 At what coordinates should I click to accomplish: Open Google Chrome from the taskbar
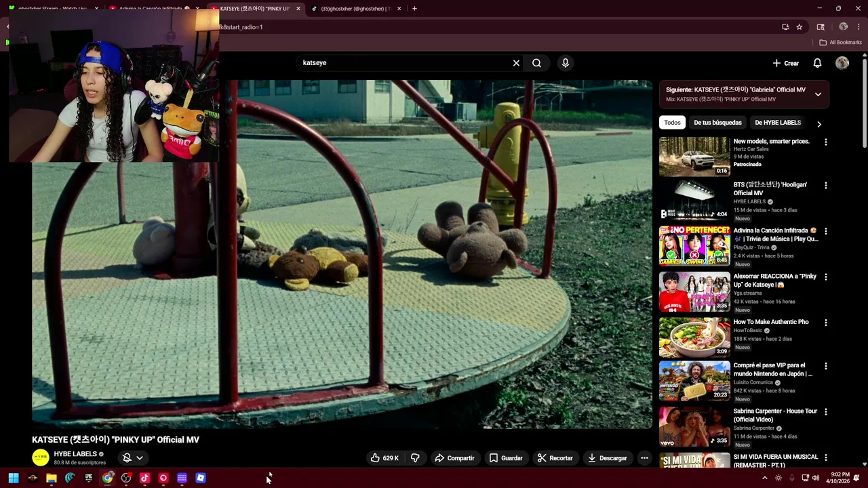pos(107,478)
